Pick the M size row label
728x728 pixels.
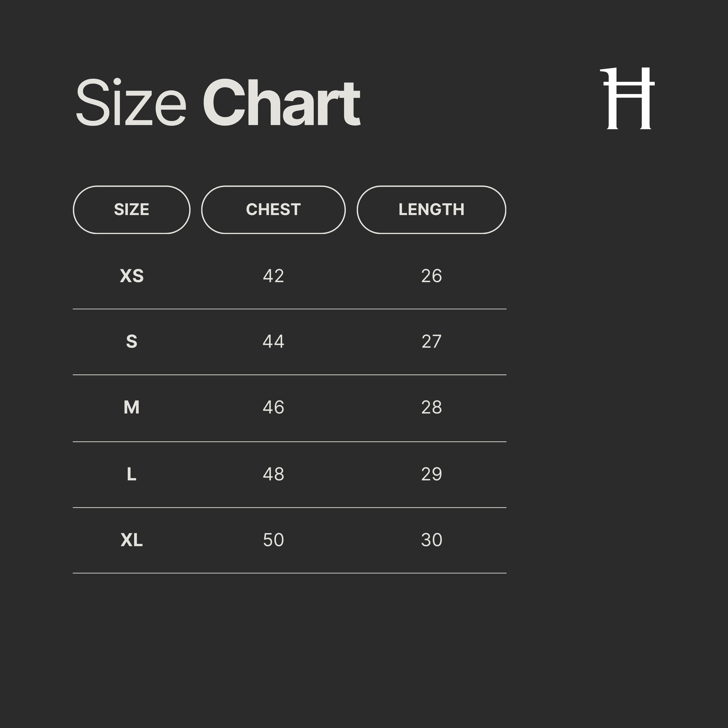coord(132,407)
